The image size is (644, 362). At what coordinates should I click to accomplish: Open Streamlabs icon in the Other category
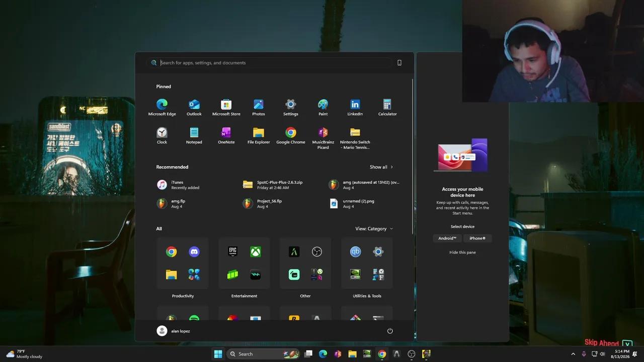(294, 275)
